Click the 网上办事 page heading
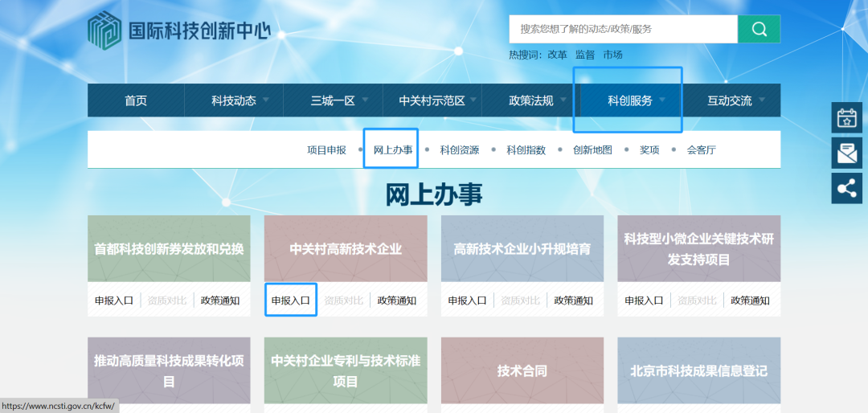Viewport: 868px width, 413px height. click(434, 194)
